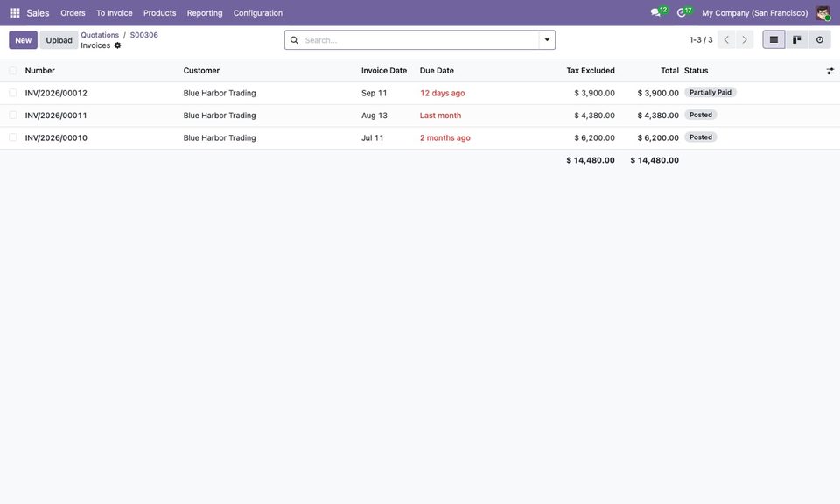
Task: Select the INV/2026/00011 row checkbox
Action: 13,115
